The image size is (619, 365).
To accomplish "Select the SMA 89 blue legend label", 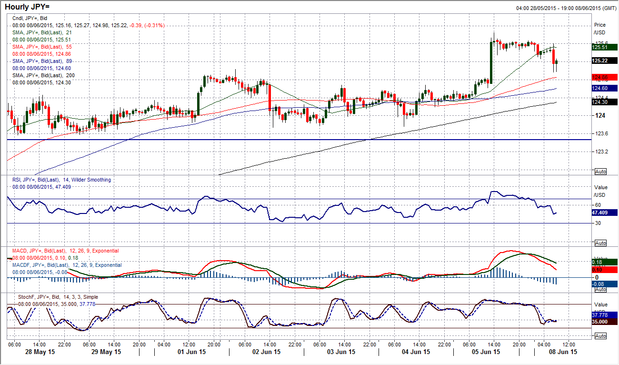I will [x=42, y=61].
